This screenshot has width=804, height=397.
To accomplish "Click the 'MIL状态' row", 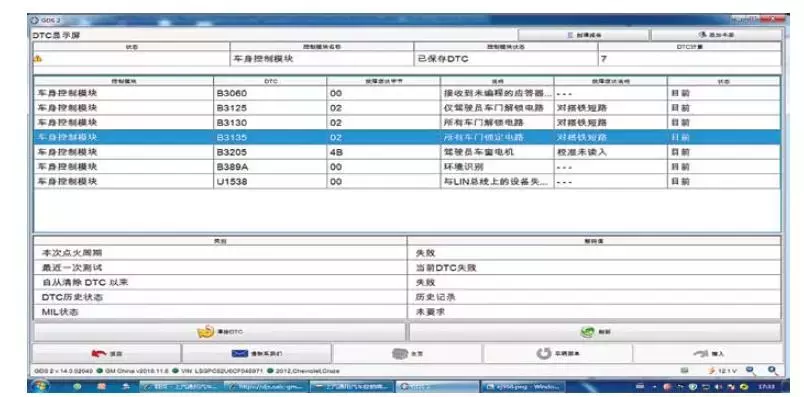I will click(407, 312).
